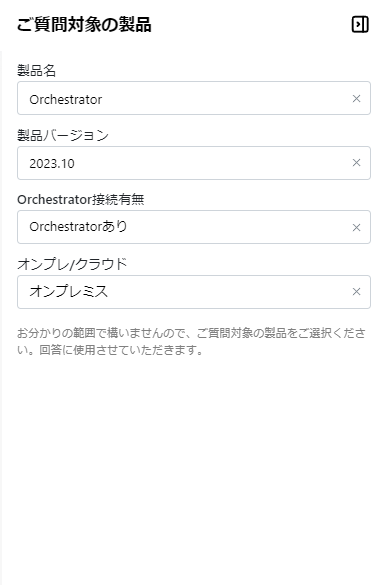
Task: Clear the Orchestrator接続有無 selection
Action: [356, 228]
